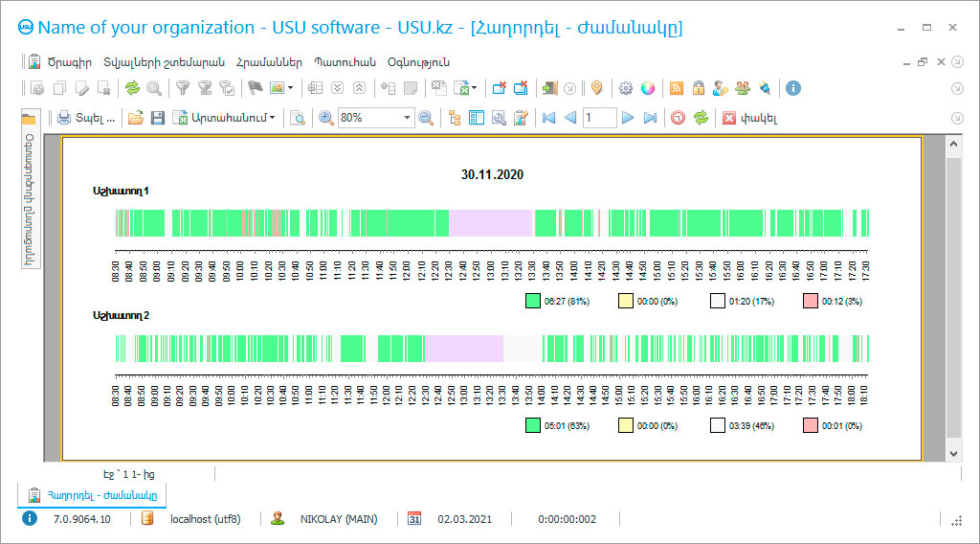The height and width of the screenshot is (544, 980).
Task: Expand the Export (Արտահանում) dropdown
Action: 226,118
